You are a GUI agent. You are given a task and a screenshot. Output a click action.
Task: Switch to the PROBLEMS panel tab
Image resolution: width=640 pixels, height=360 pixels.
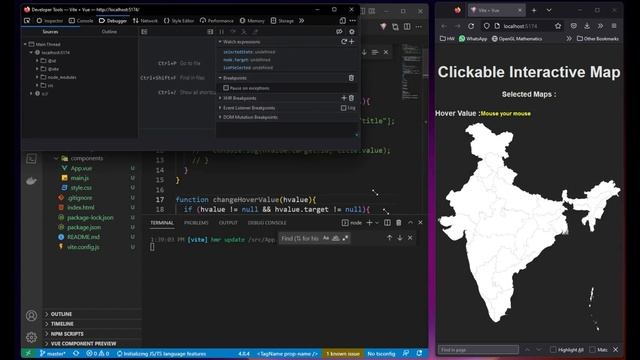point(196,222)
